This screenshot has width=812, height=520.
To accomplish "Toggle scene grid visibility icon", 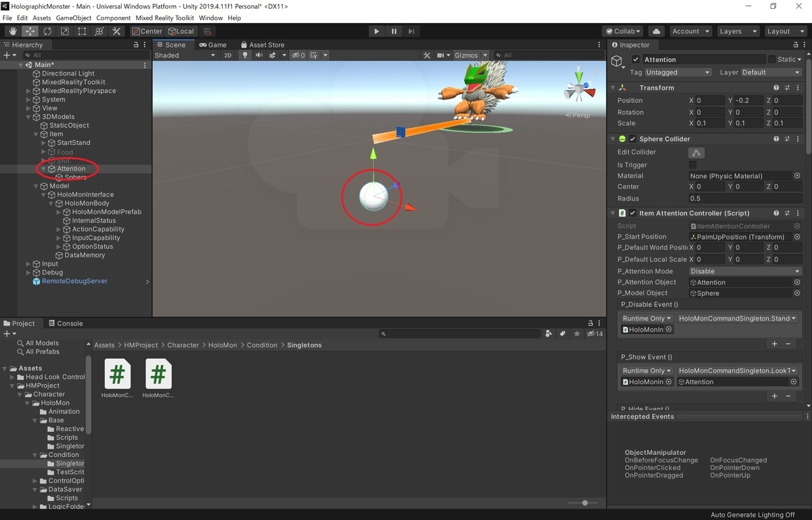I will click(x=314, y=56).
